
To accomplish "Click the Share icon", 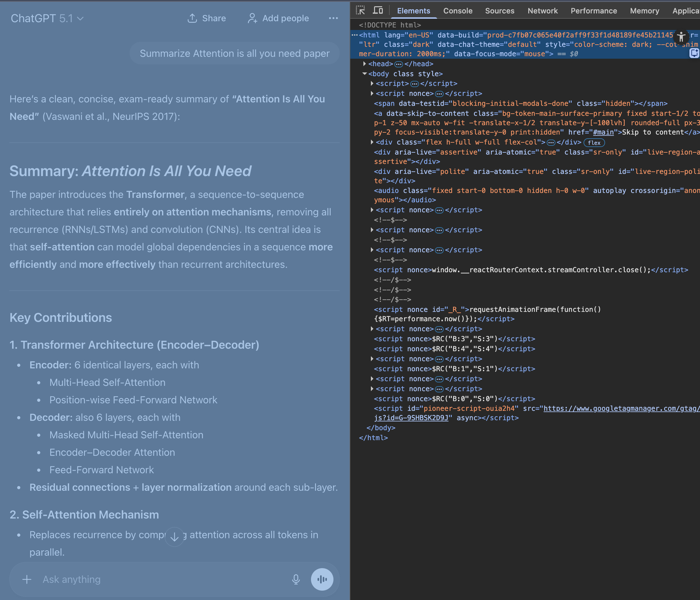I will click(193, 18).
